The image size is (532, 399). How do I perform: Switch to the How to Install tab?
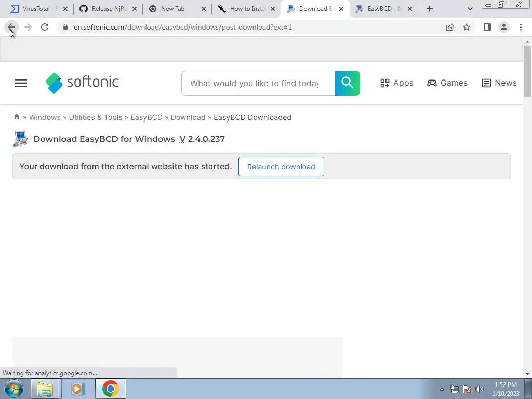pos(242,9)
